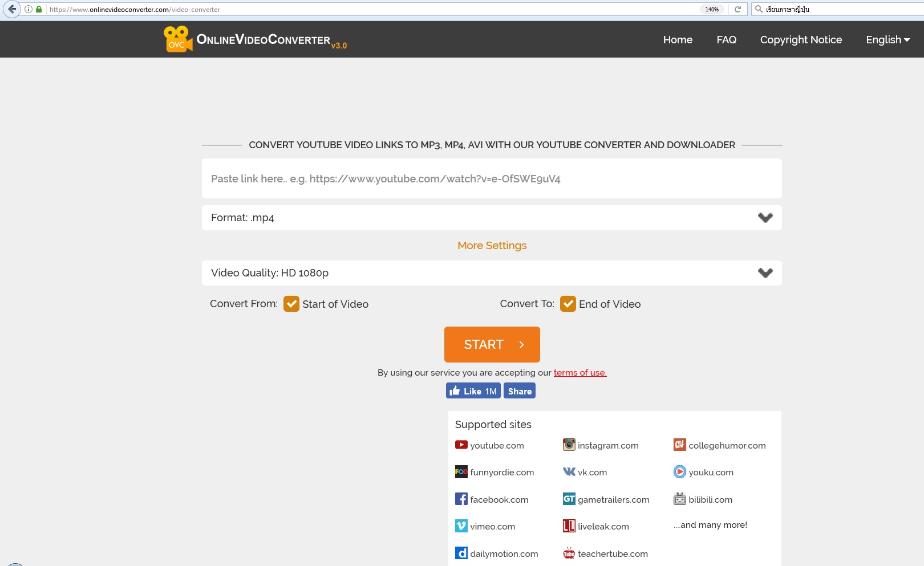Click the instagram.com camera icon
Image resolution: width=924 pixels, height=566 pixels.
569,445
